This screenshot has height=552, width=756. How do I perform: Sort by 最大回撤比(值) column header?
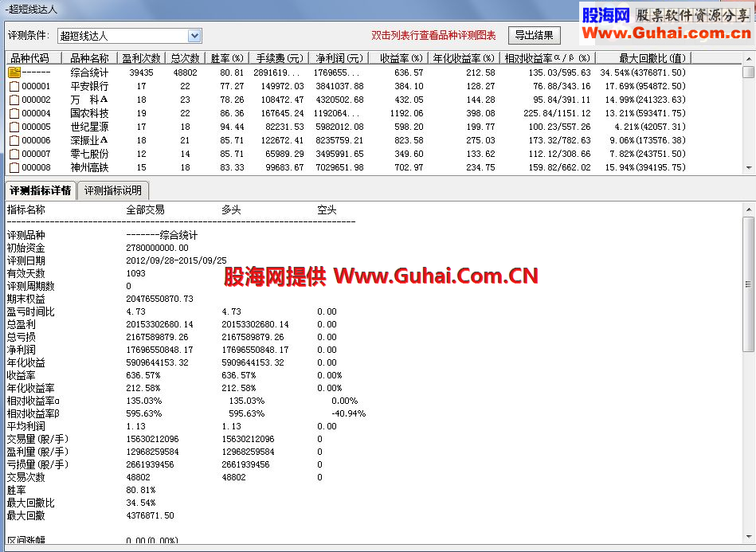(644, 58)
